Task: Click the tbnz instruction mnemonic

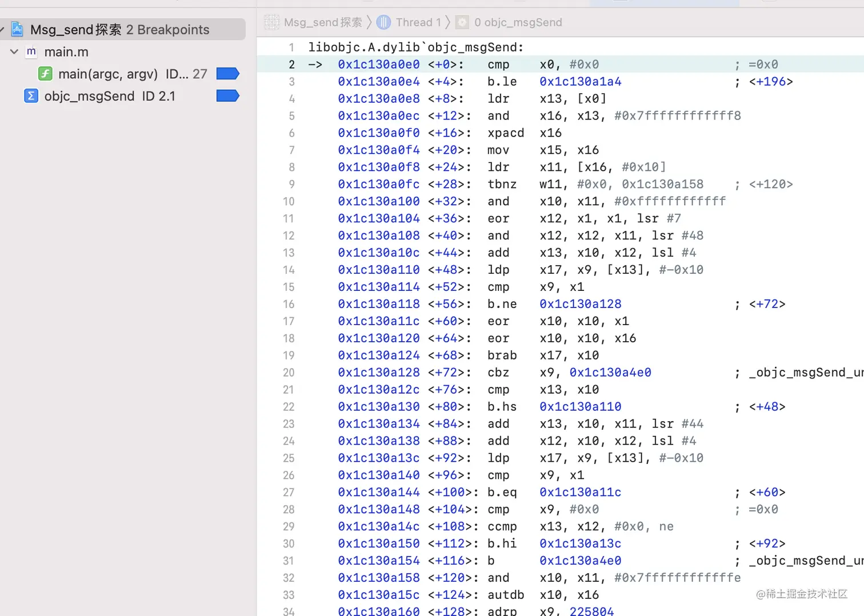Action: 502,185
